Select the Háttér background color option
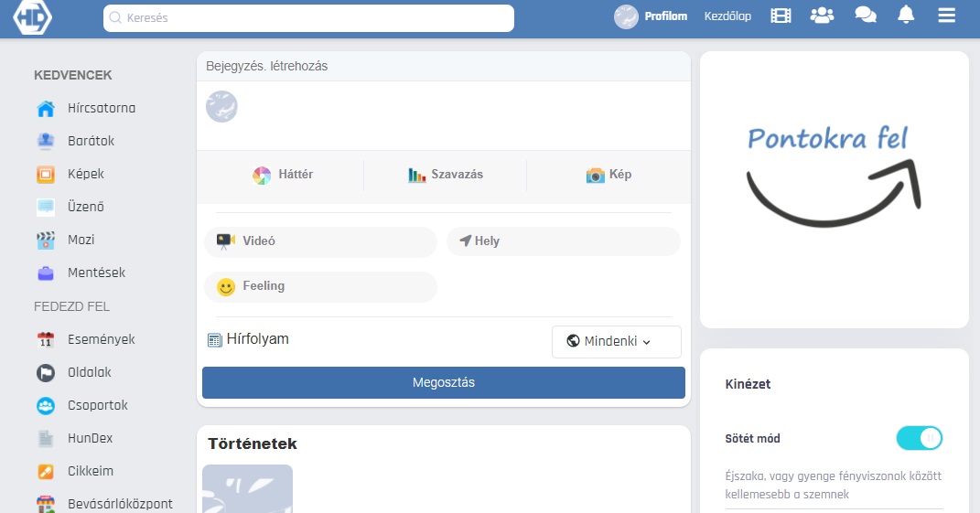 [283, 175]
